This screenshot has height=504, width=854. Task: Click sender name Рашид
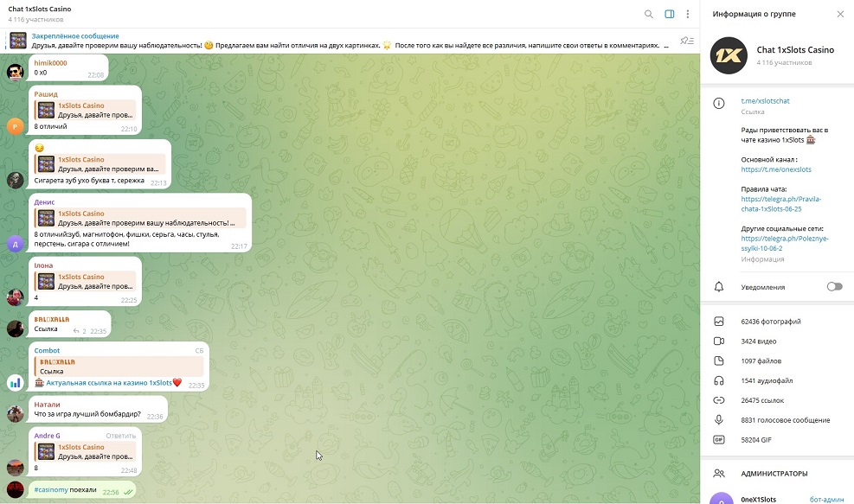(46, 94)
